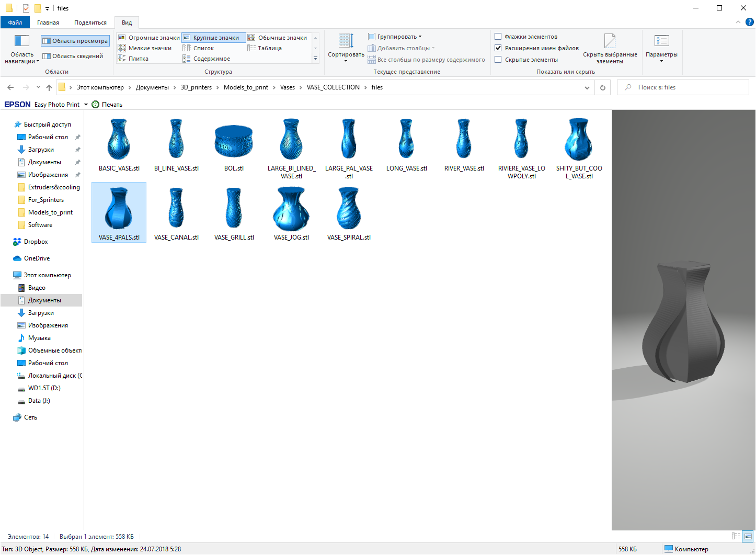
Task: Click the Refresh button near address bar
Action: (603, 87)
